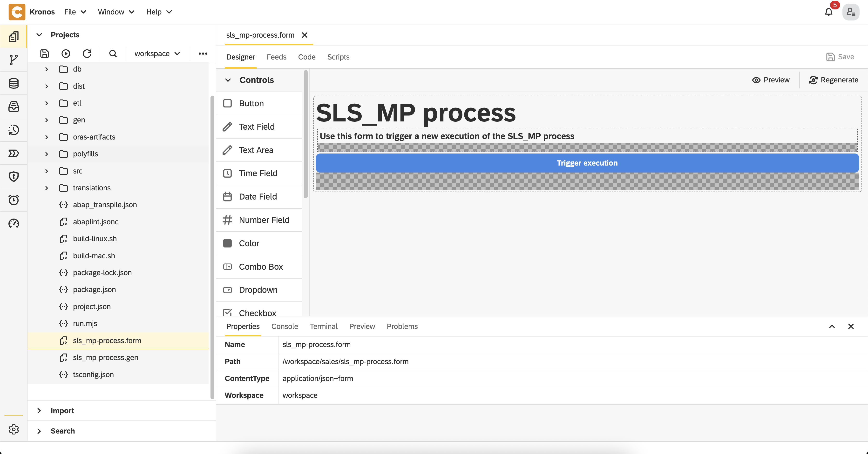Viewport: 868px width, 454px height.
Task: Open the File menu
Action: [75, 12]
